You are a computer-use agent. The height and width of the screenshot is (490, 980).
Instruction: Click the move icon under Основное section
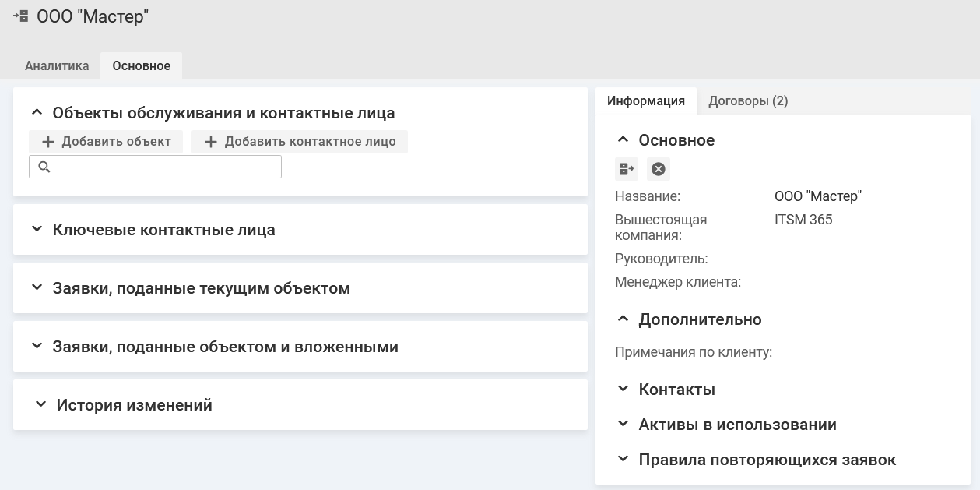pos(627,169)
